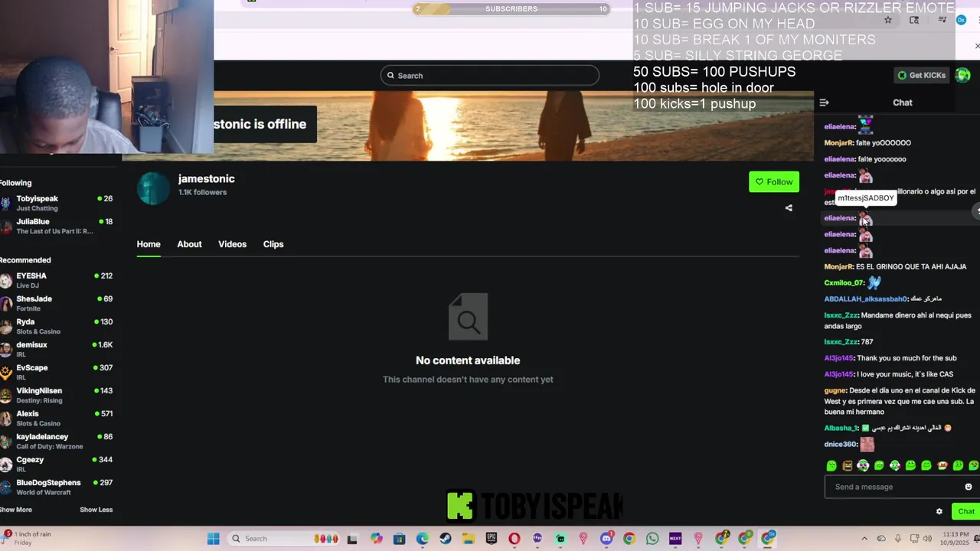The height and width of the screenshot is (551, 980).
Task: Click the share icon under the Follow button
Action: coord(789,207)
